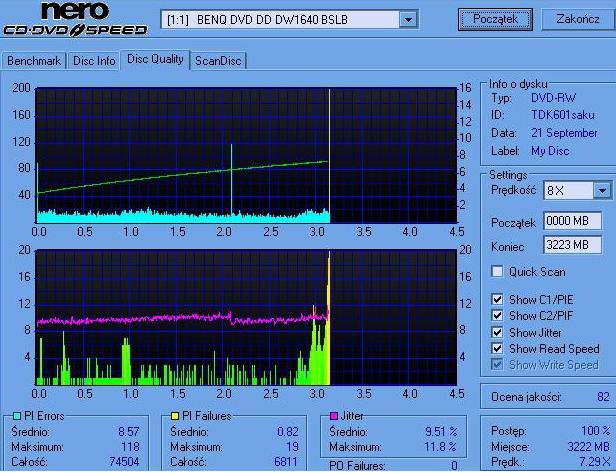Enable the Quick Scan checkbox

[x=497, y=272]
